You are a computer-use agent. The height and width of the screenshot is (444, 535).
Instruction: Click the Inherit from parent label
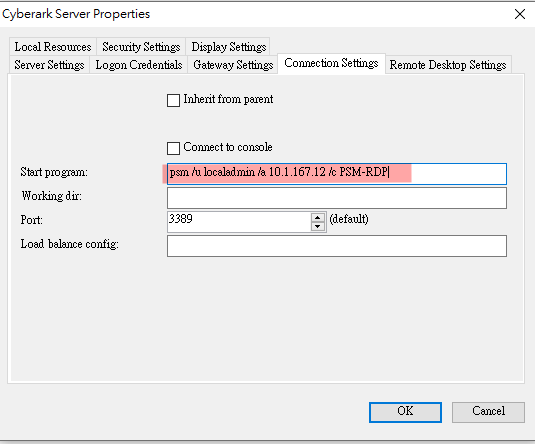click(x=228, y=99)
